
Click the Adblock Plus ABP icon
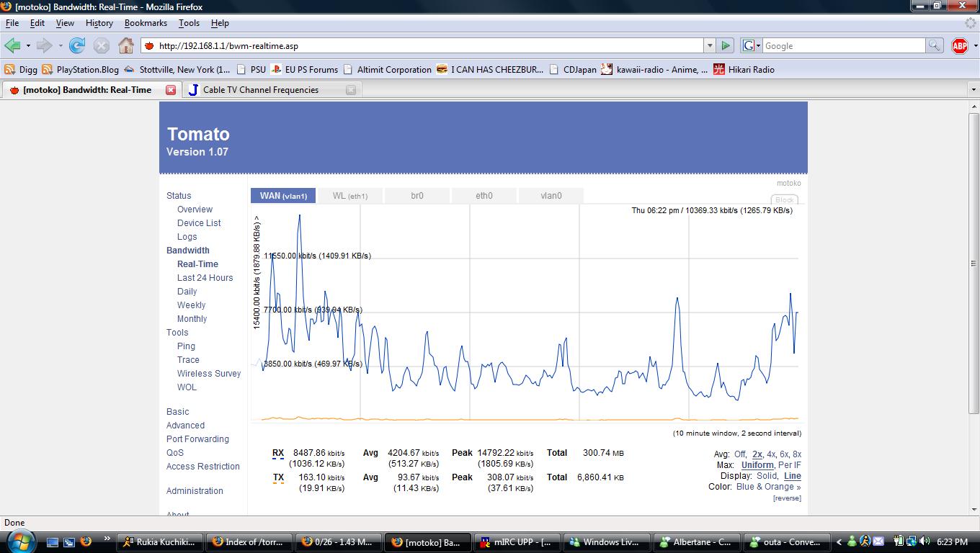pos(959,45)
